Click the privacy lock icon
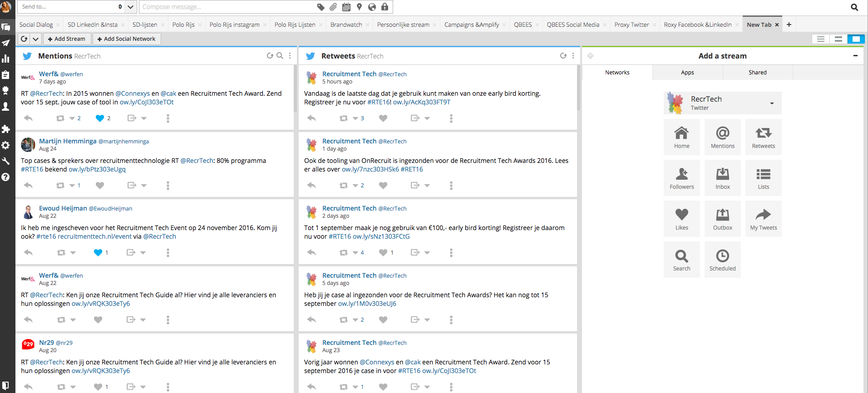Viewport: 868px width, 393px height. coord(385,7)
